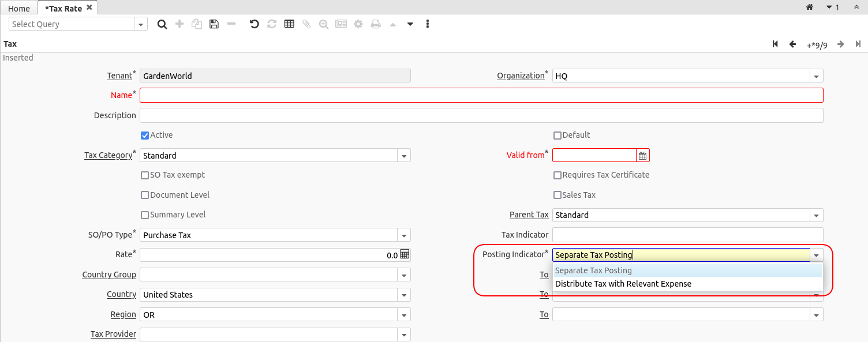Image resolution: width=868 pixels, height=342 pixels.
Task: Go to the first record
Action: (775, 44)
